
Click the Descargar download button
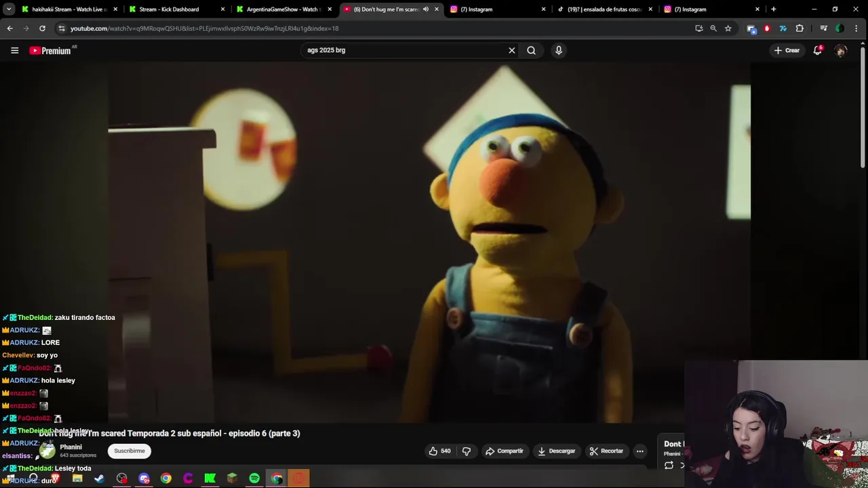pyautogui.click(x=556, y=451)
